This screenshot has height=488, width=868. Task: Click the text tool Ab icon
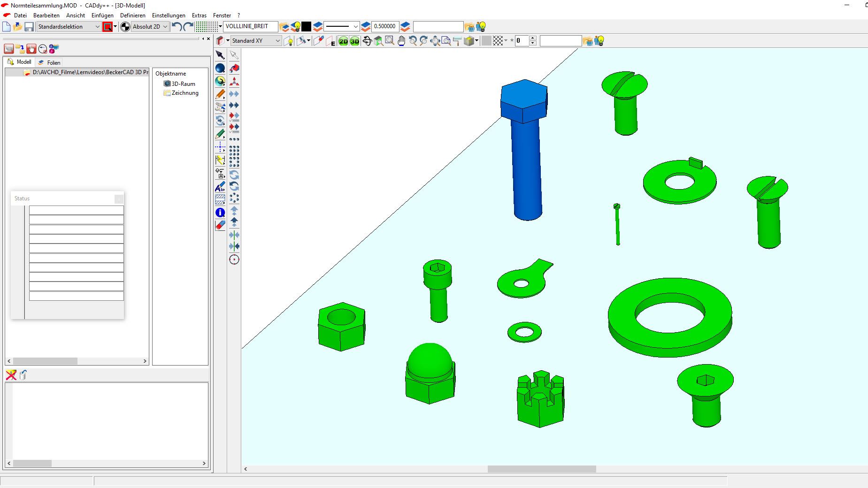pos(220,187)
